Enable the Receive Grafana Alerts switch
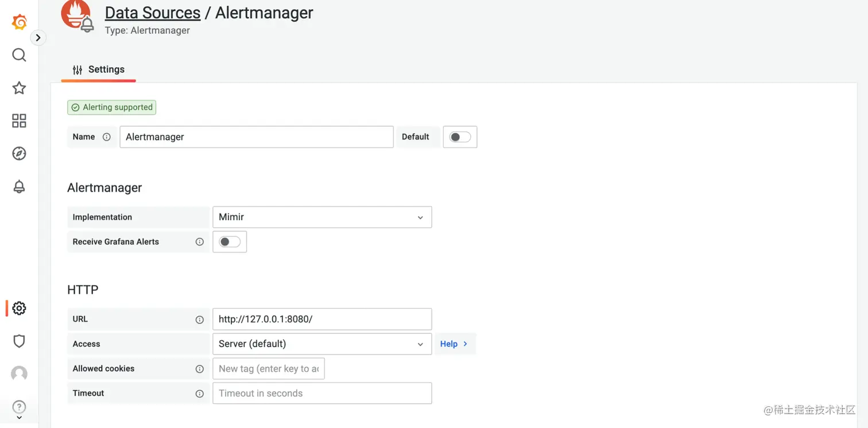 click(x=230, y=242)
